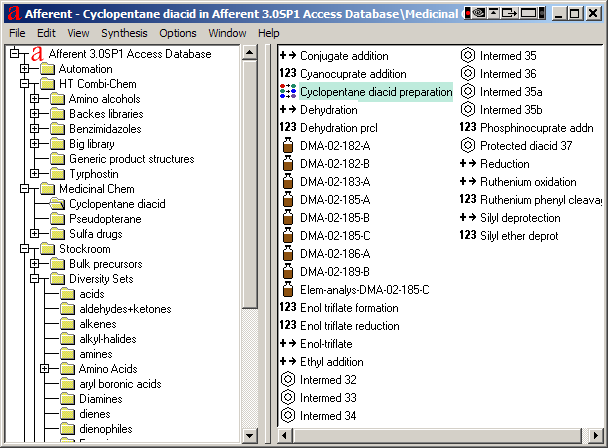Image resolution: width=608 pixels, height=448 pixels.
Task: Select the Generic product structures folder
Action: (x=131, y=159)
